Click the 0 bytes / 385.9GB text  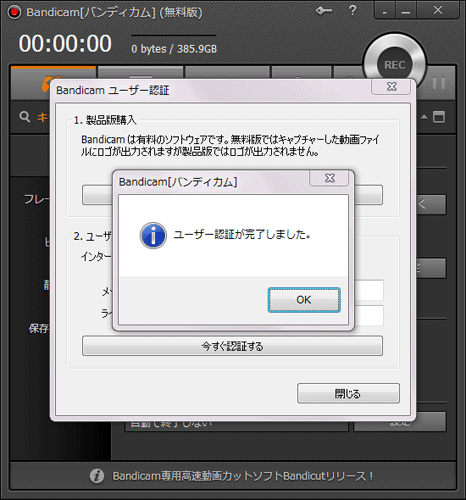pyautogui.click(x=174, y=49)
